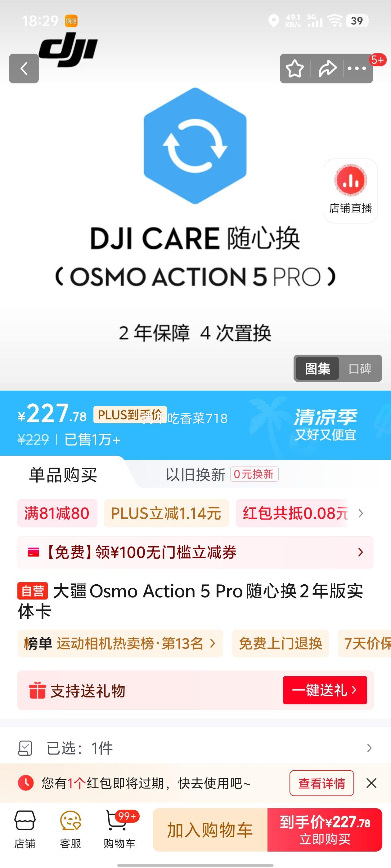Dismiss the red packet expiry banner
The height and width of the screenshot is (868, 391).
click(371, 783)
